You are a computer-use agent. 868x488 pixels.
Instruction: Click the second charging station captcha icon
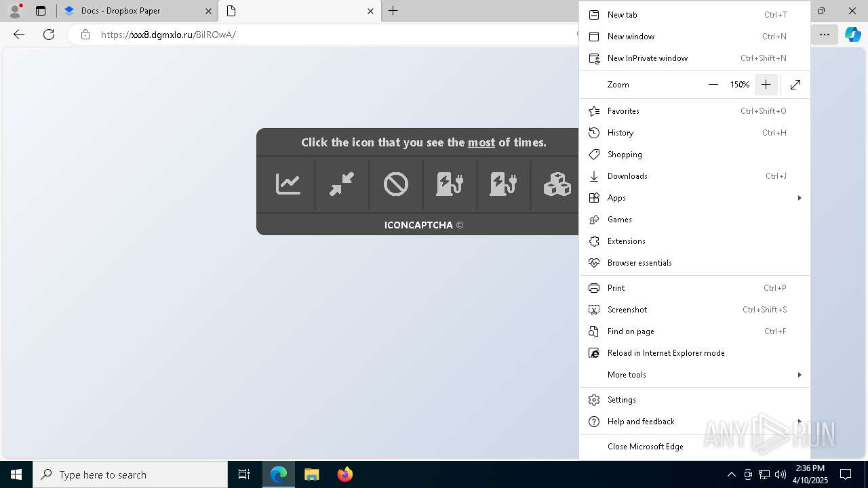[503, 184]
